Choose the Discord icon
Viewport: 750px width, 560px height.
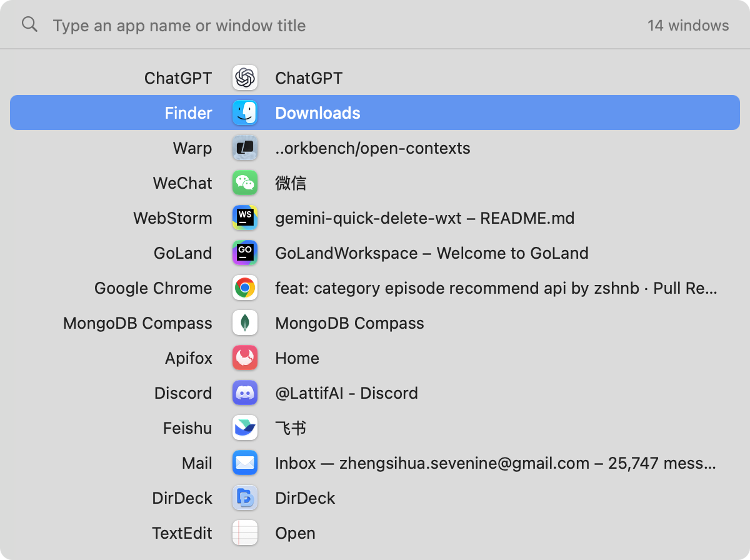245,393
